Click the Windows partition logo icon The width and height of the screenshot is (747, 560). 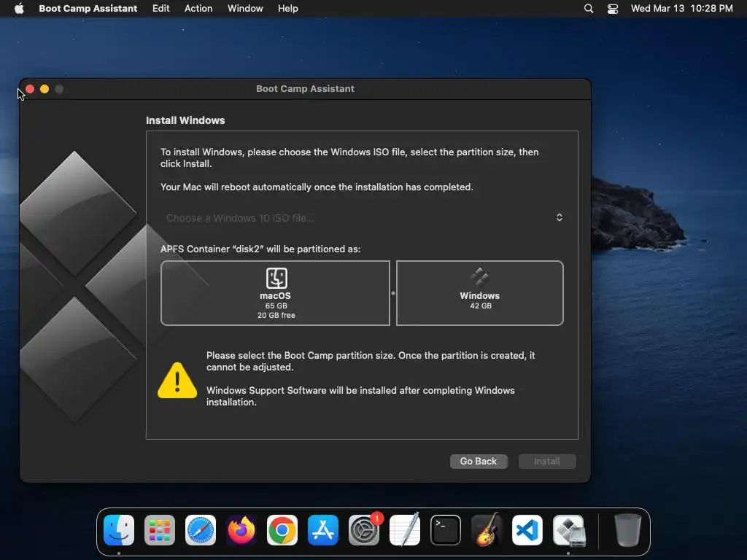479,277
